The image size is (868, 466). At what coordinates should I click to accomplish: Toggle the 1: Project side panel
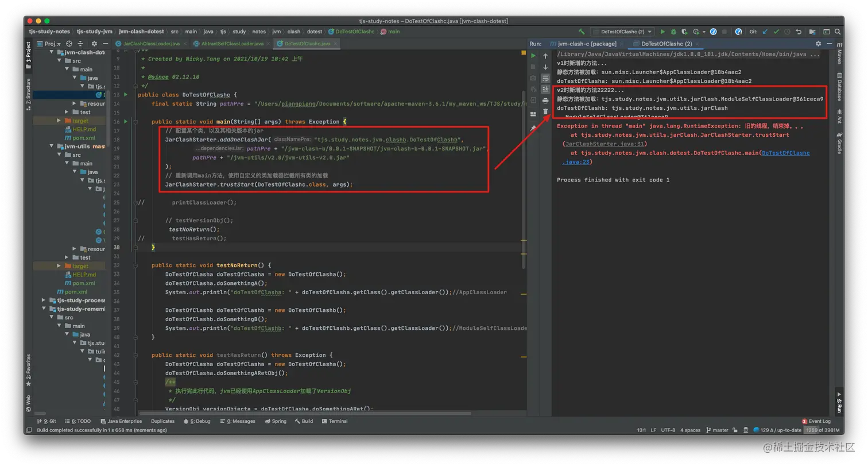tap(28, 56)
